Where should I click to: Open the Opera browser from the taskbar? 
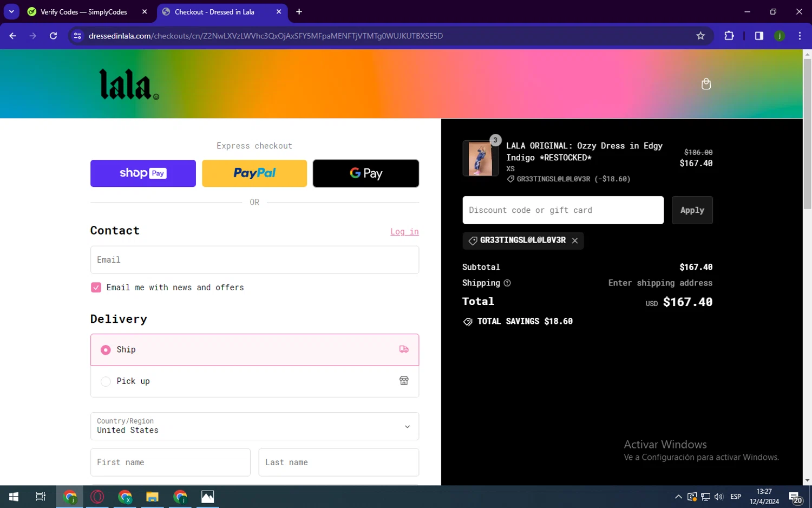click(x=97, y=497)
